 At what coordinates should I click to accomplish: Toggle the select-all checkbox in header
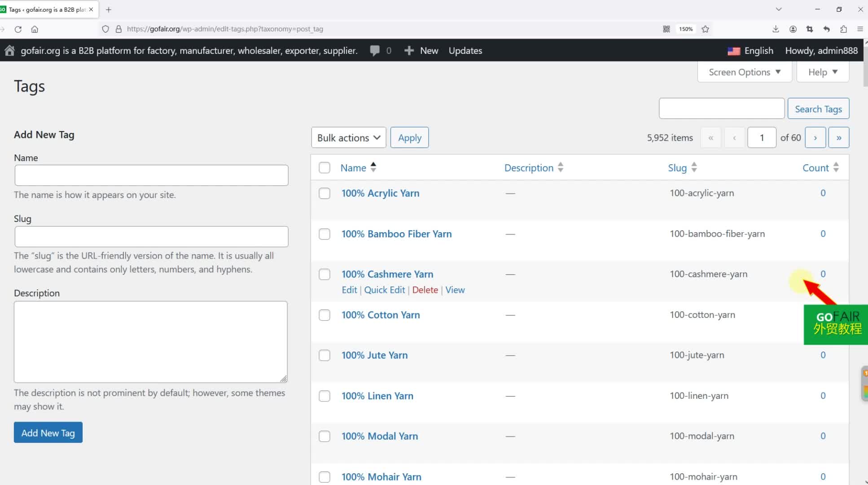click(x=324, y=168)
